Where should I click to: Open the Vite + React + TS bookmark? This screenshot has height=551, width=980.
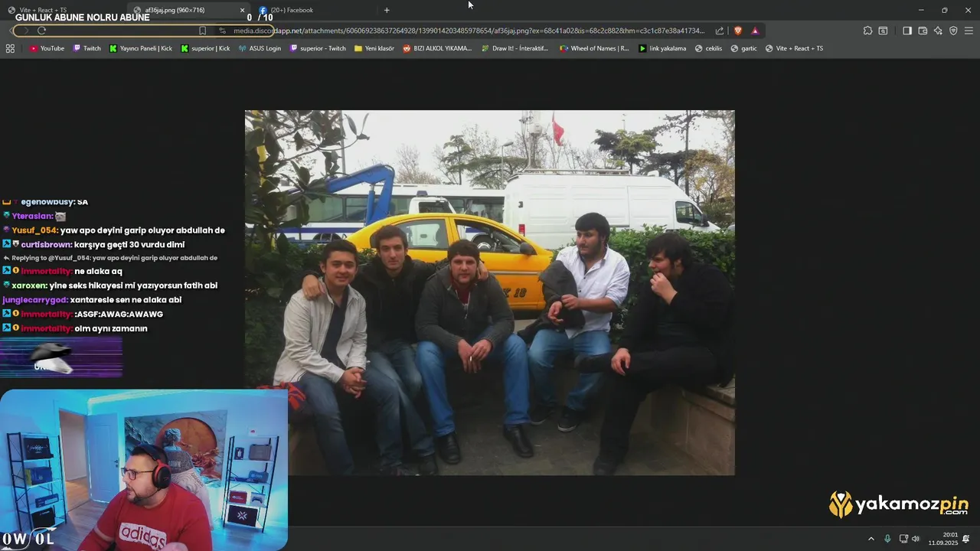pos(794,48)
